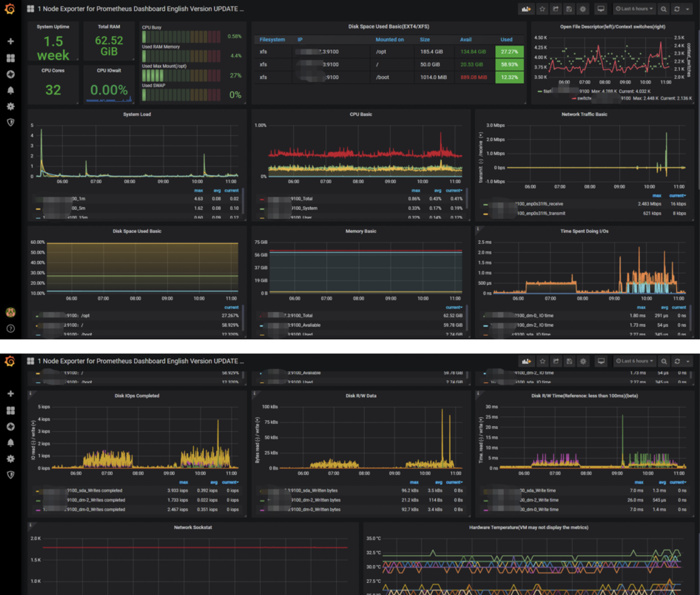Viewport: 700px width, 595px height.
Task: Open Alerting bell in bottom sidebar
Action: pyautogui.click(x=11, y=443)
